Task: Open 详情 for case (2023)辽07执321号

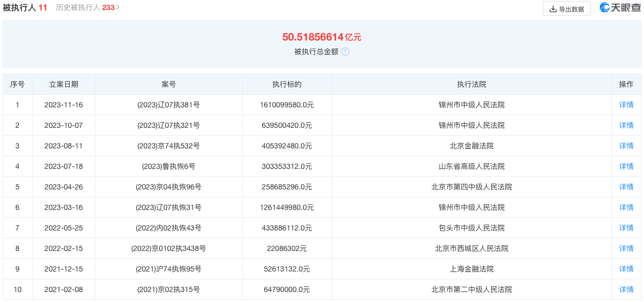Action: 626,125
